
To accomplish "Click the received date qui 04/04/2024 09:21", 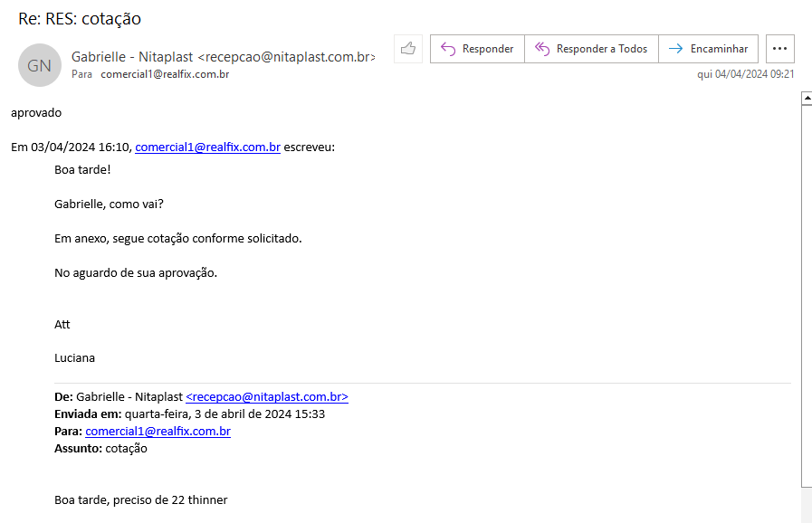I will (745, 74).
